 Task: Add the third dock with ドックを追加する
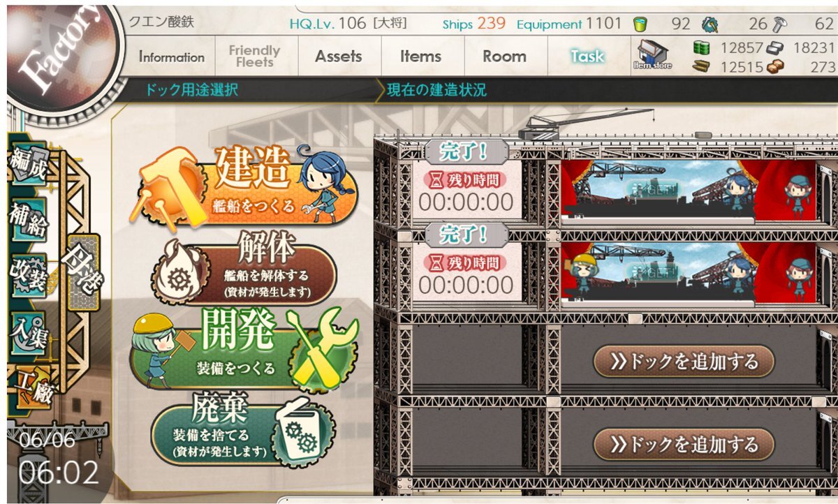pos(684,362)
